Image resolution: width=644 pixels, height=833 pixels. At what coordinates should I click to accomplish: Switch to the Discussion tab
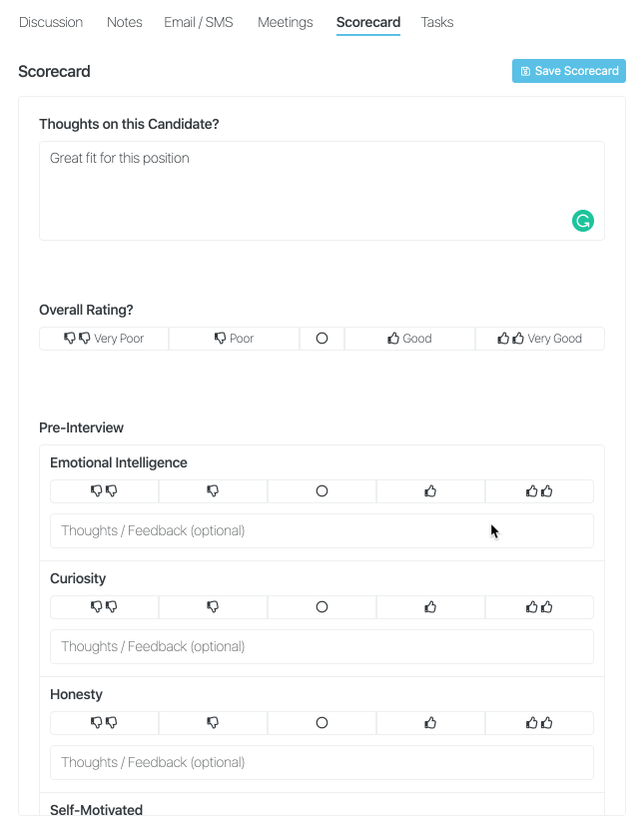[51, 22]
